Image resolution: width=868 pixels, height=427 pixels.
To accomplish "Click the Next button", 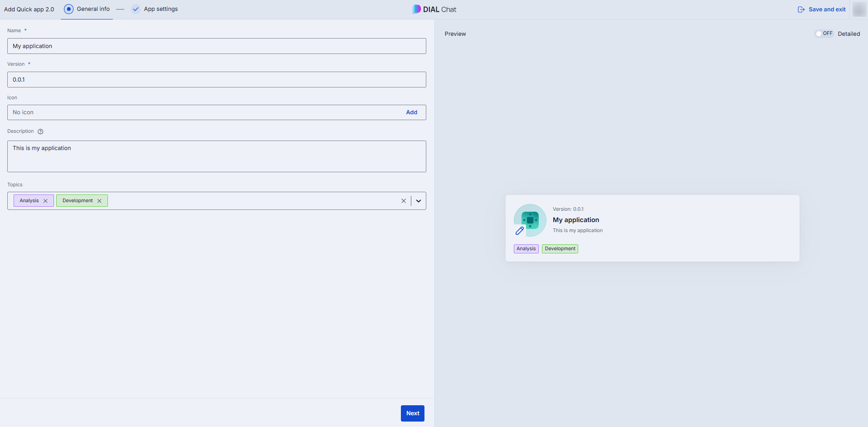I will pos(413,413).
